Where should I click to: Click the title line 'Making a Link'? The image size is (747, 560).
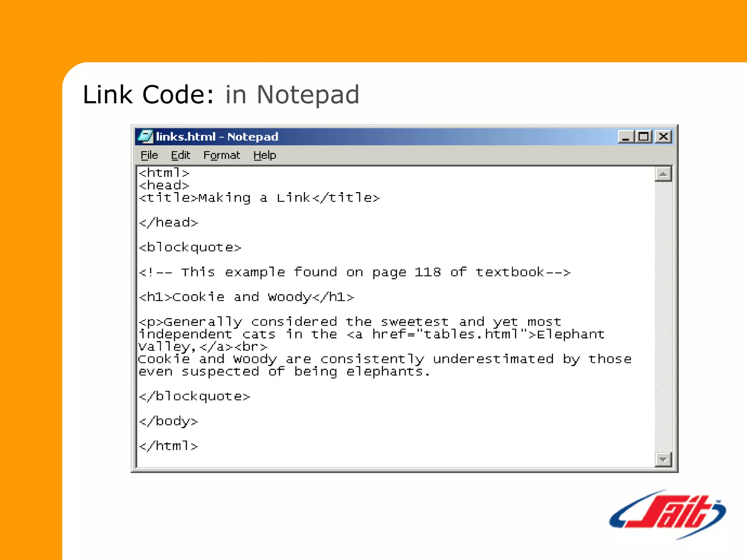point(259,198)
